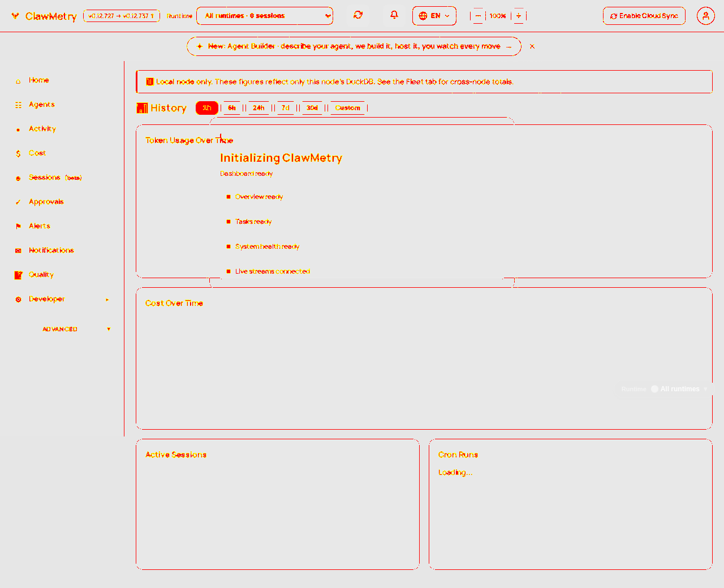Viewport: 724px width, 588px height.
Task: Click the Activity sidebar icon
Action: (x=18, y=129)
